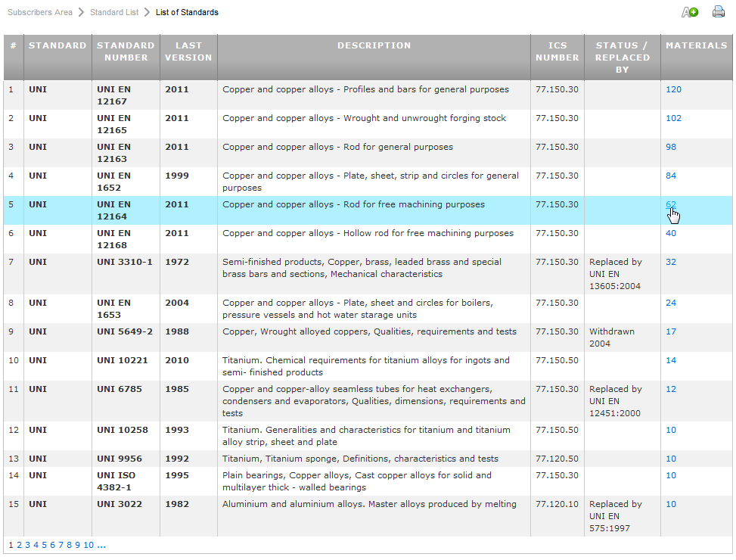Click the Status / Replaced By header
This screenshot has width=736, height=560.
[622, 58]
